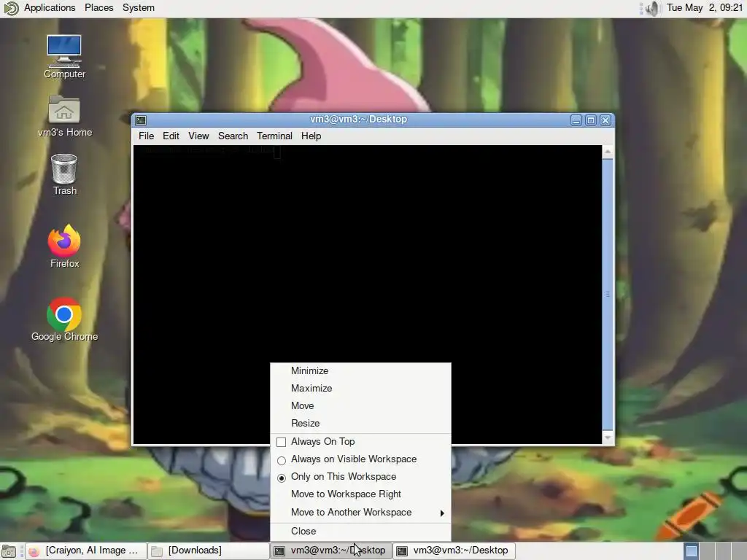Image resolution: width=747 pixels, height=560 pixels.
Task: Open the terminal View menu
Action: 198,136
